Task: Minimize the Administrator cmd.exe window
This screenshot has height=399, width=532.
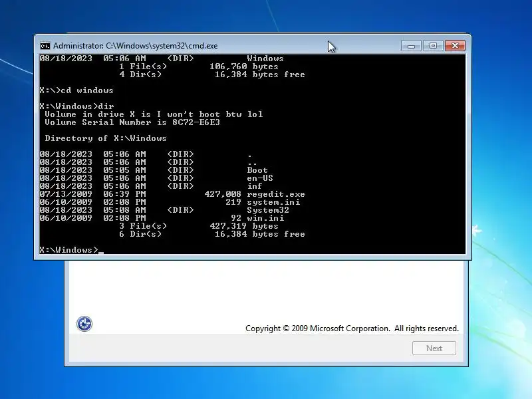Action: click(411, 46)
